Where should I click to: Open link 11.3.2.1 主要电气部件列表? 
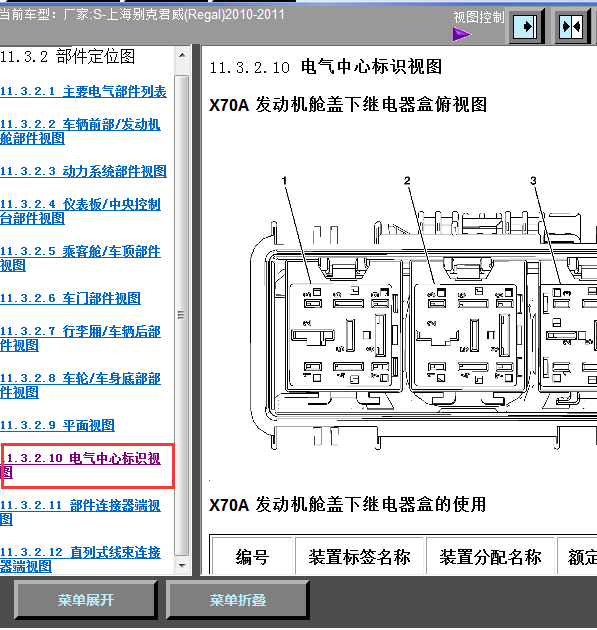pyautogui.click(x=83, y=92)
